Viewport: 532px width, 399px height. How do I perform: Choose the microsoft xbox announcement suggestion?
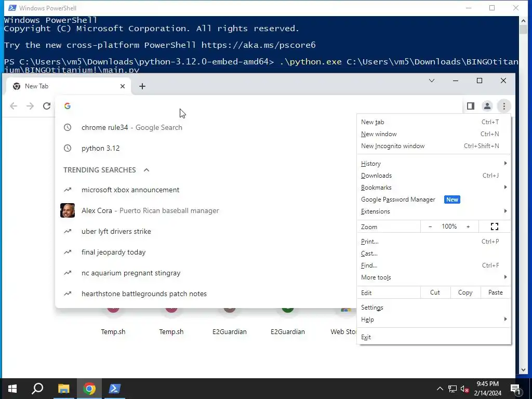coord(206,190)
